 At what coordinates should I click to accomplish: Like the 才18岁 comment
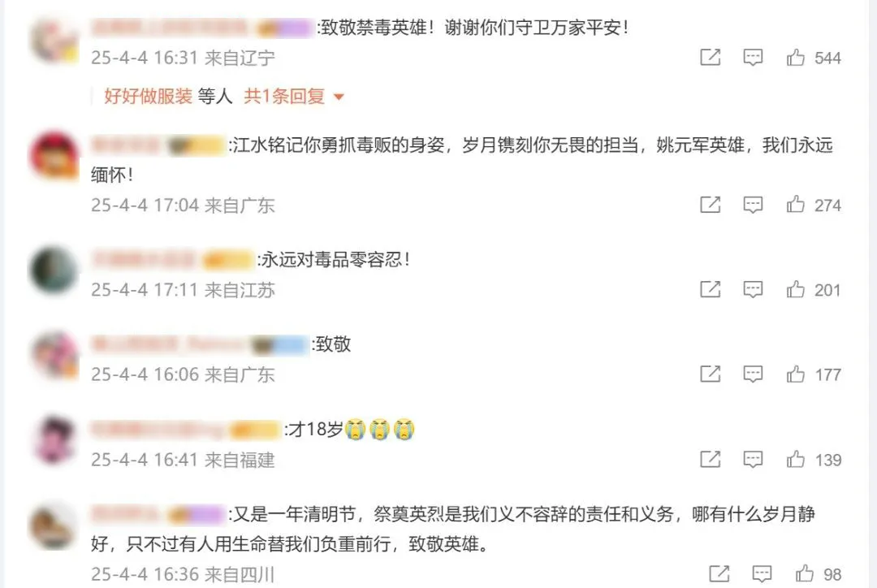pos(795,460)
